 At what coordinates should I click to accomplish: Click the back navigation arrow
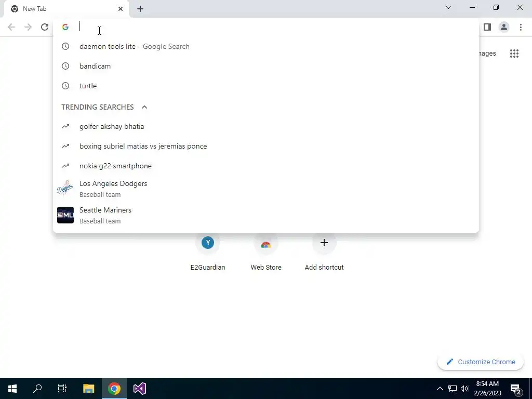(11, 27)
